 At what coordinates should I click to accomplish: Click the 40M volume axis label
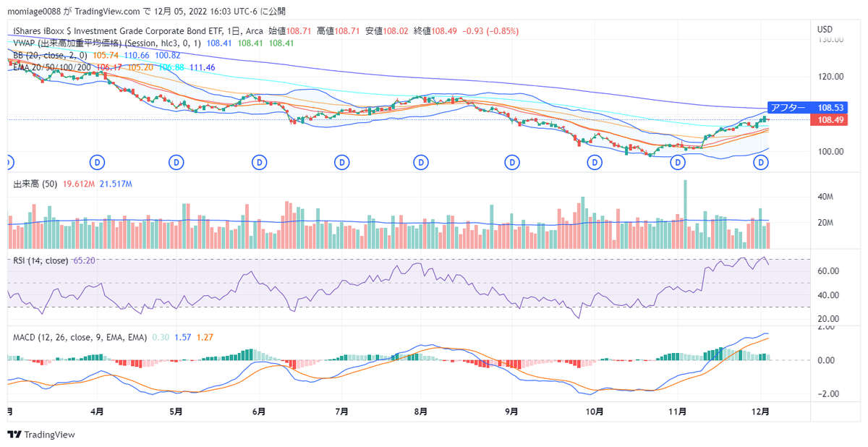(x=827, y=197)
